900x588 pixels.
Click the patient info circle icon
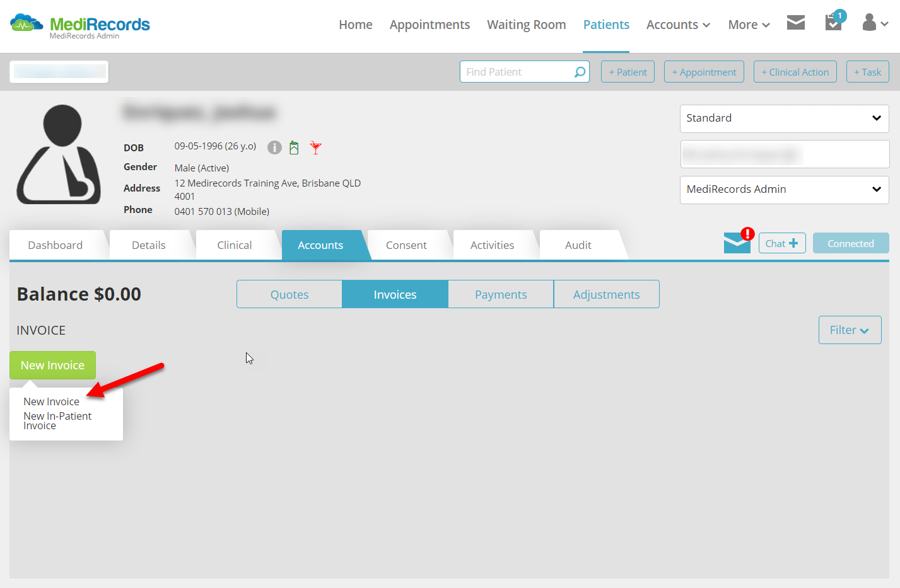point(274,147)
